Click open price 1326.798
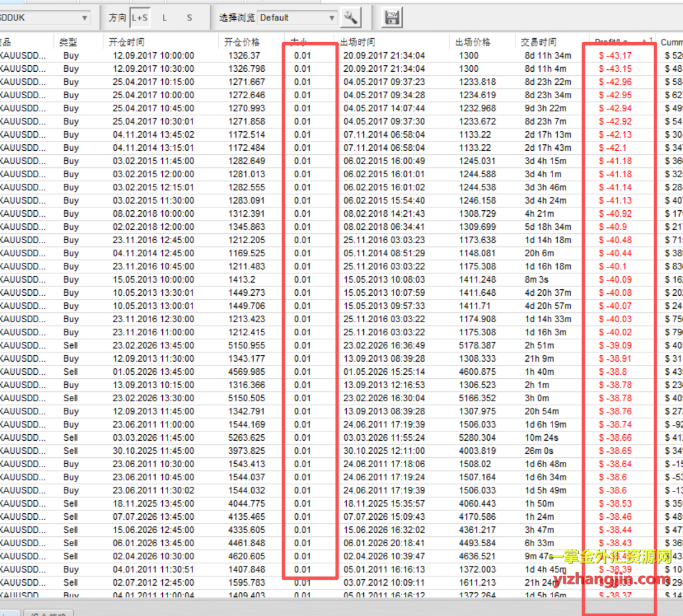 click(x=247, y=69)
